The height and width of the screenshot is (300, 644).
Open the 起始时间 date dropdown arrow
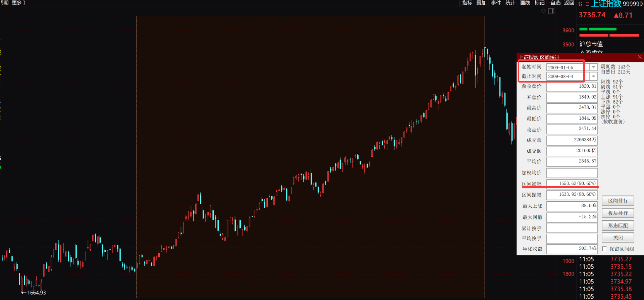[x=594, y=67]
